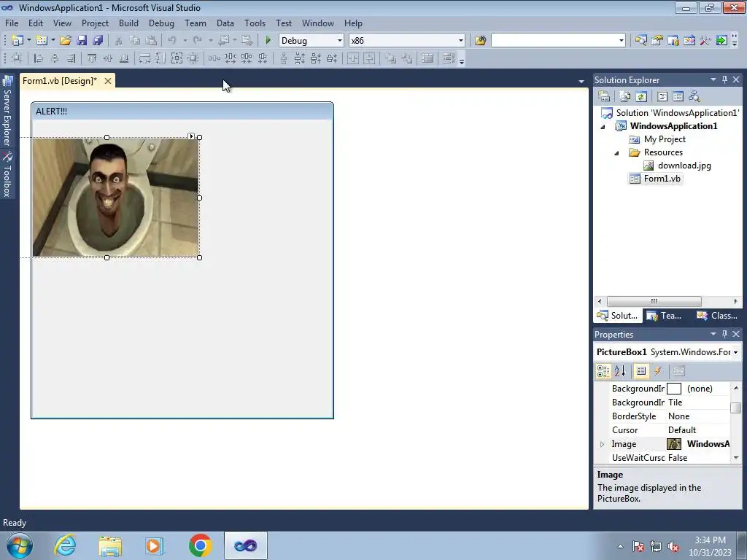The width and height of the screenshot is (747, 560).
Task: Click the Size to Grid icon
Action: [x=193, y=58]
